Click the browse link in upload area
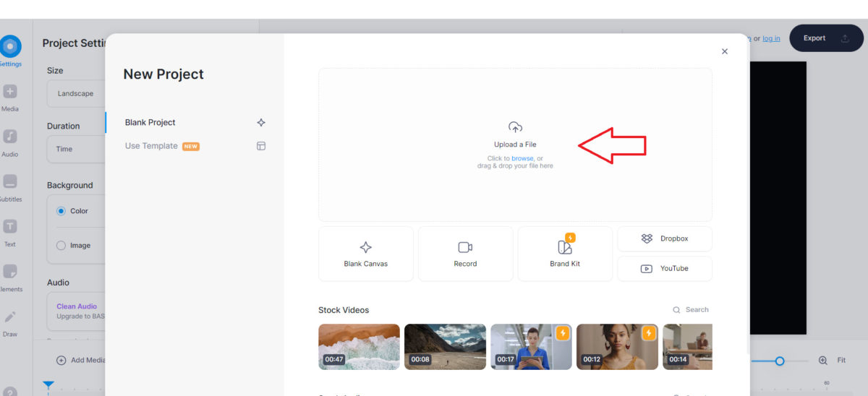This screenshot has height=396, width=868. tap(522, 158)
